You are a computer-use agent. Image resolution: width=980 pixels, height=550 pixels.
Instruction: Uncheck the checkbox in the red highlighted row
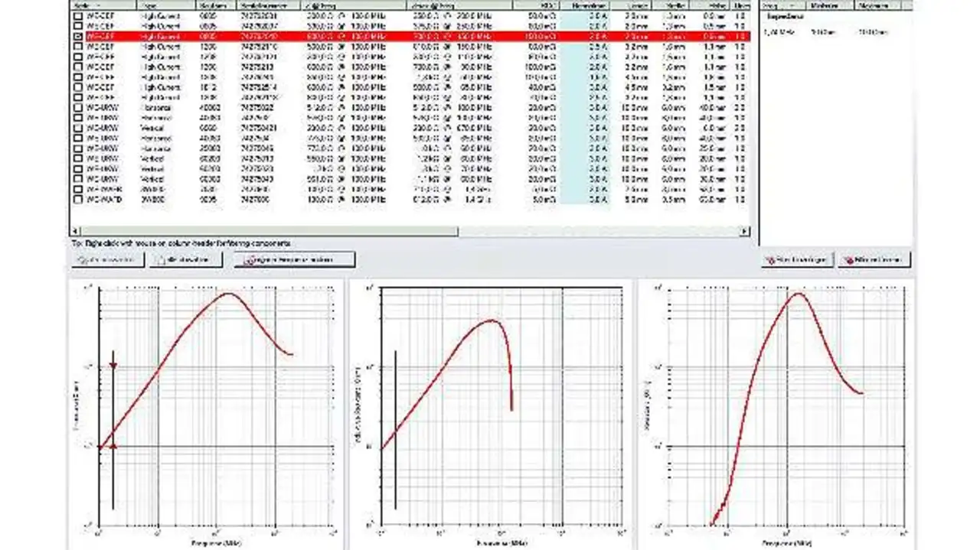[x=78, y=36]
